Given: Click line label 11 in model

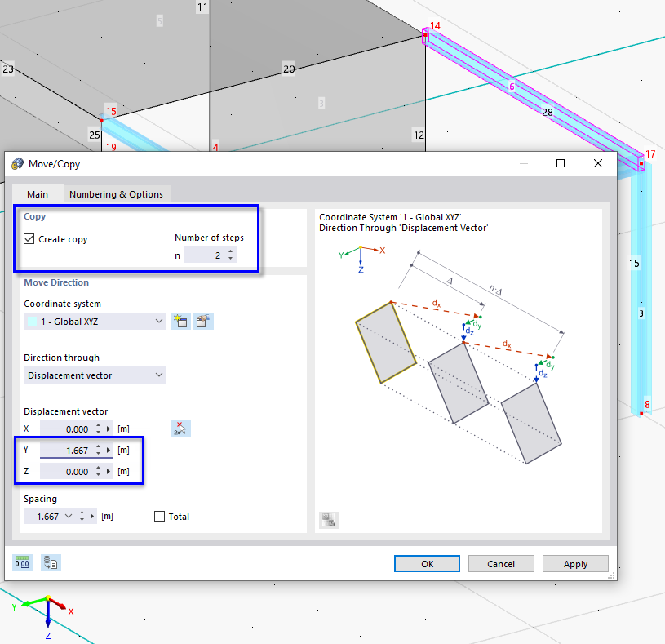Looking at the screenshot, I should pos(202,7).
